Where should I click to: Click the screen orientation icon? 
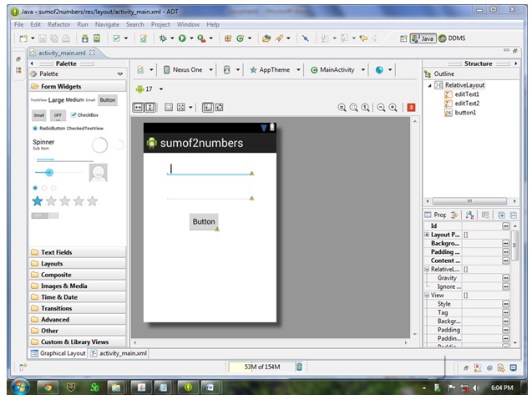pos(226,70)
